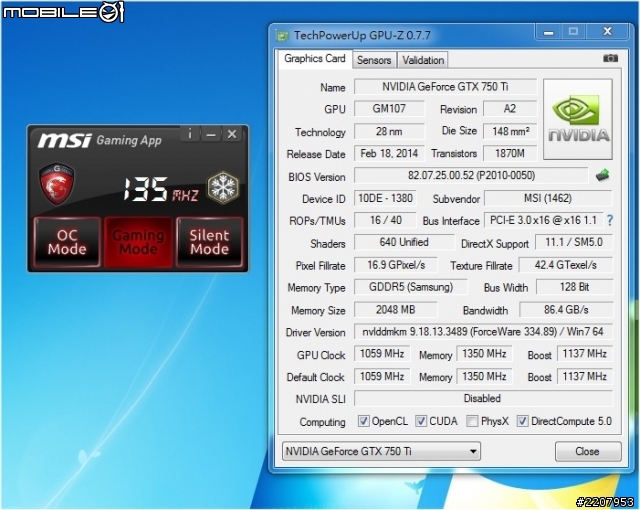The width and height of the screenshot is (640, 510).
Task: Click the Default Clock row Boost 1137 MHz
Action: [584, 376]
